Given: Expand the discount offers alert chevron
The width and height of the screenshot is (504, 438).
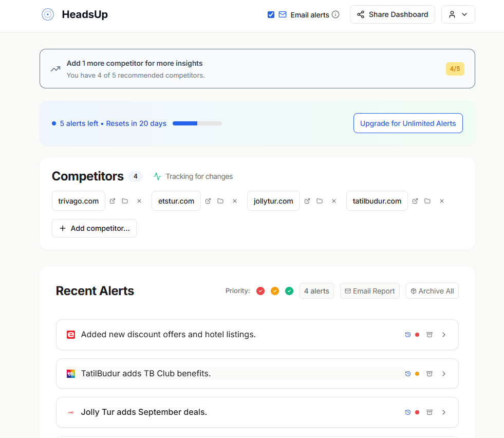Looking at the screenshot, I should [x=444, y=335].
